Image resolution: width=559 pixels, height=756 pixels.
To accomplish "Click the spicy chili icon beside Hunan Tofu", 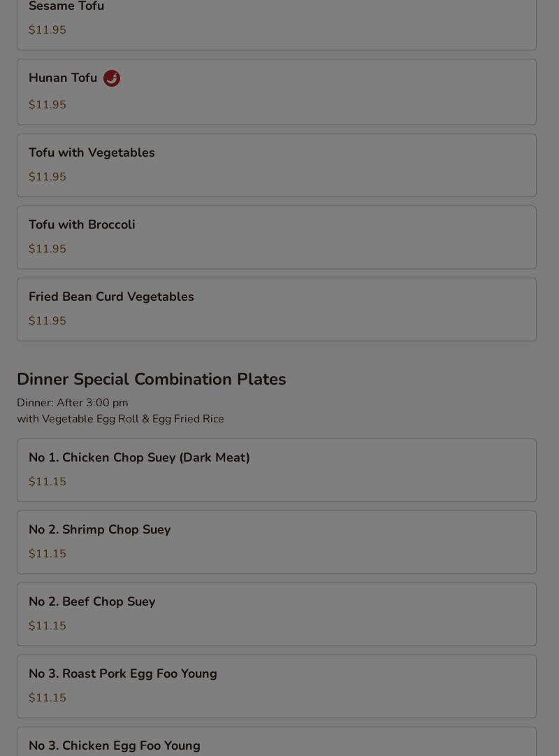I will (112, 78).
